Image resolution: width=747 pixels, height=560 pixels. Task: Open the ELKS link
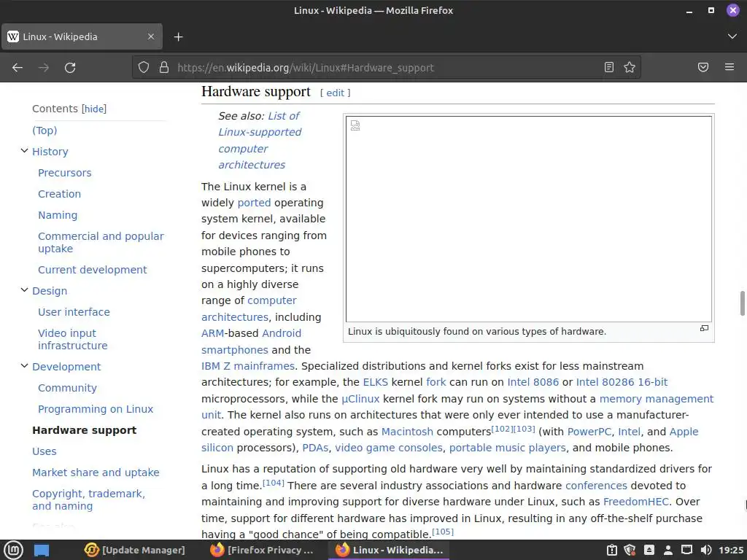tap(376, 382)
